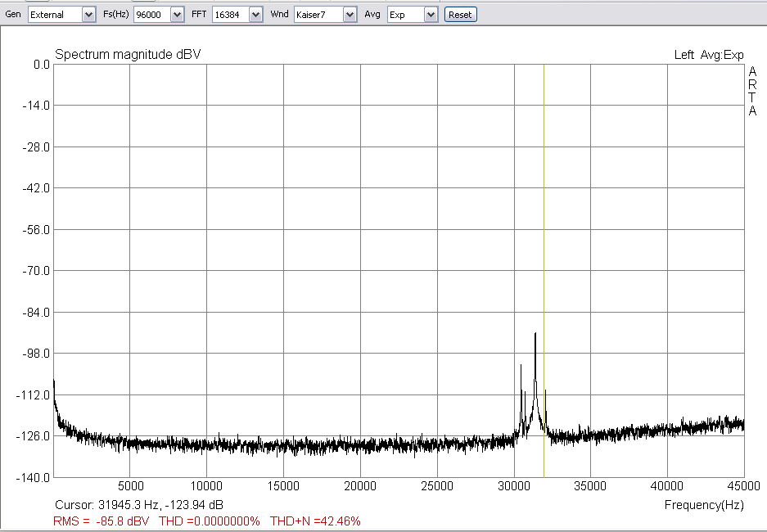The width and height of the screenshot is (767, 532).
Task: Click the -84.0 label on the vertical axis
Action: pos(36,313)
